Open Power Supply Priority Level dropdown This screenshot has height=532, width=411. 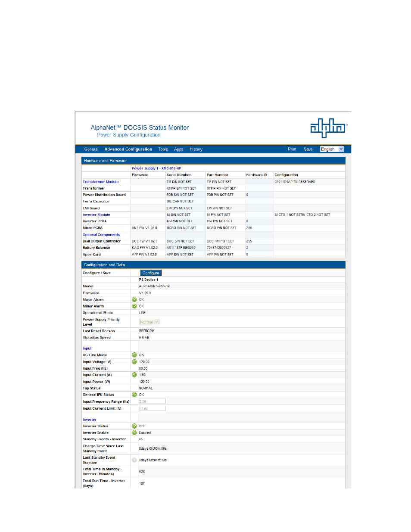click(x=149, y=322)
